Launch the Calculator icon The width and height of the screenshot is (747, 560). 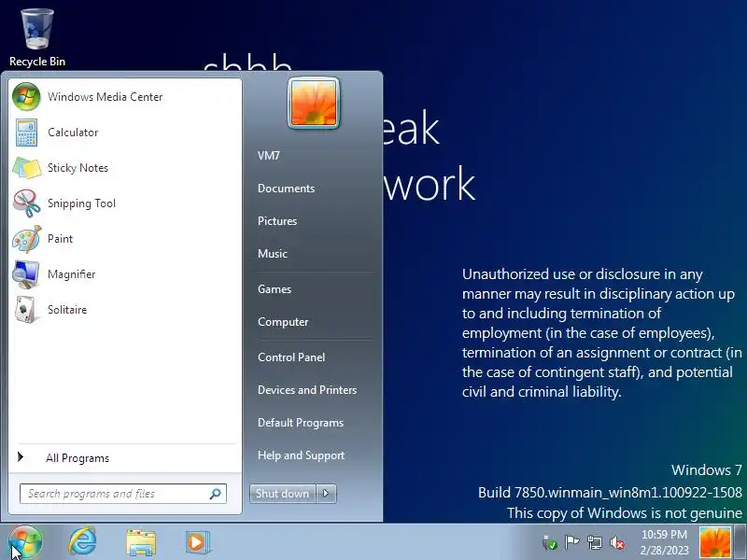[x=26, y=133]
